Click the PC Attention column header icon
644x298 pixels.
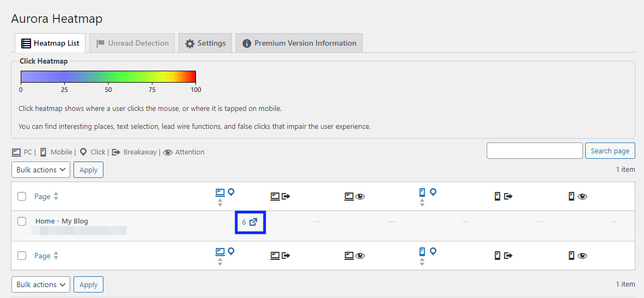354,196
